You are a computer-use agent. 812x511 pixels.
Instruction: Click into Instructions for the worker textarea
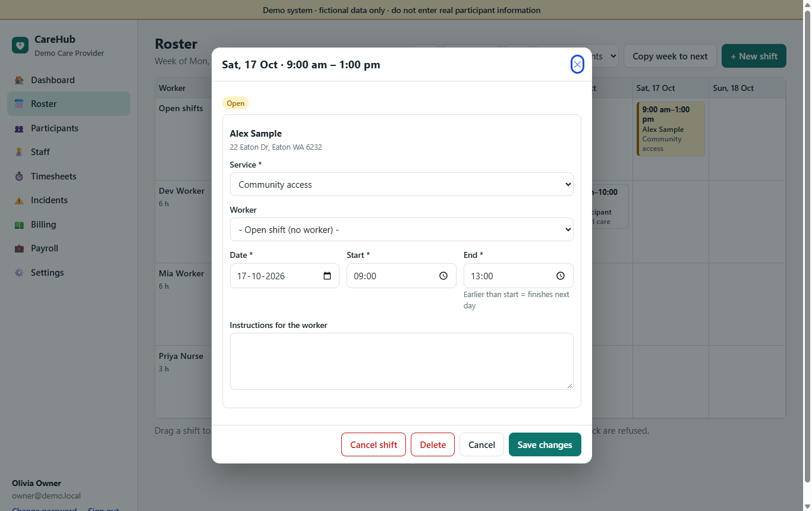click(x=402, y=361)
